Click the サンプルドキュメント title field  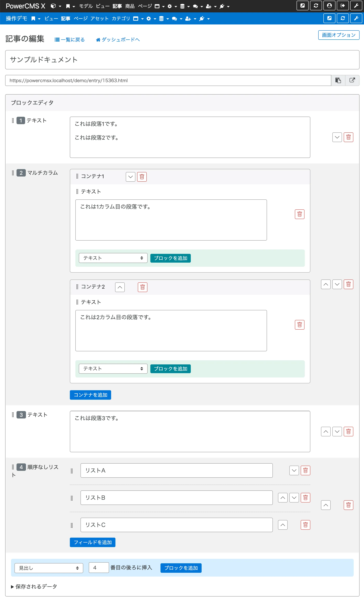[x=182, y=60]
